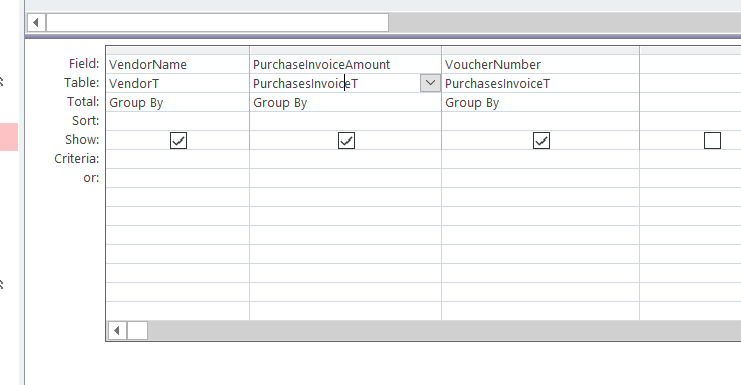Enable Show checkbox in empty fourth column
The height and width of the screenshot is (385, 741).
click(x=712, y=140)
